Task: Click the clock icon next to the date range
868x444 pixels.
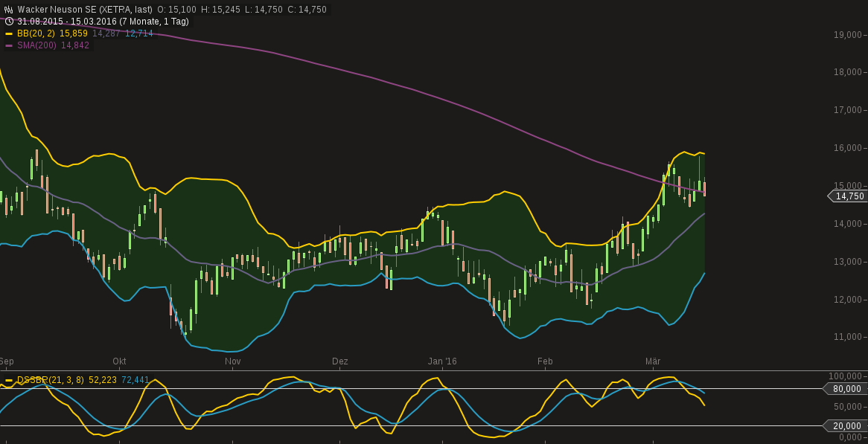Action: [8, 21]
